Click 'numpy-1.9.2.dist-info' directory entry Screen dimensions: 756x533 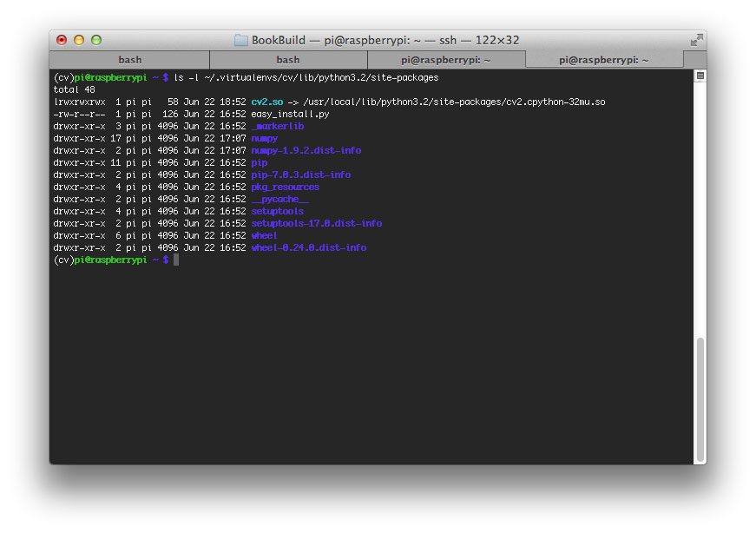coord(306,150)
